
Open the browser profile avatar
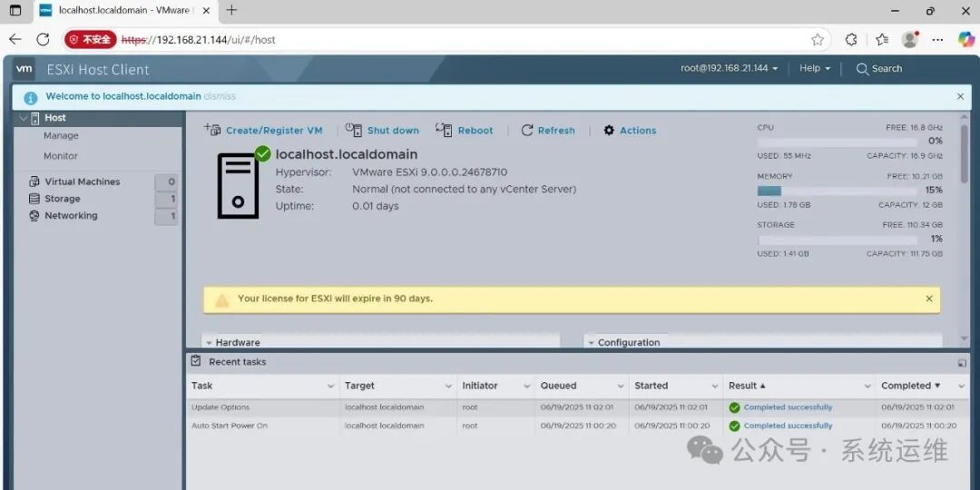(910, 39)
